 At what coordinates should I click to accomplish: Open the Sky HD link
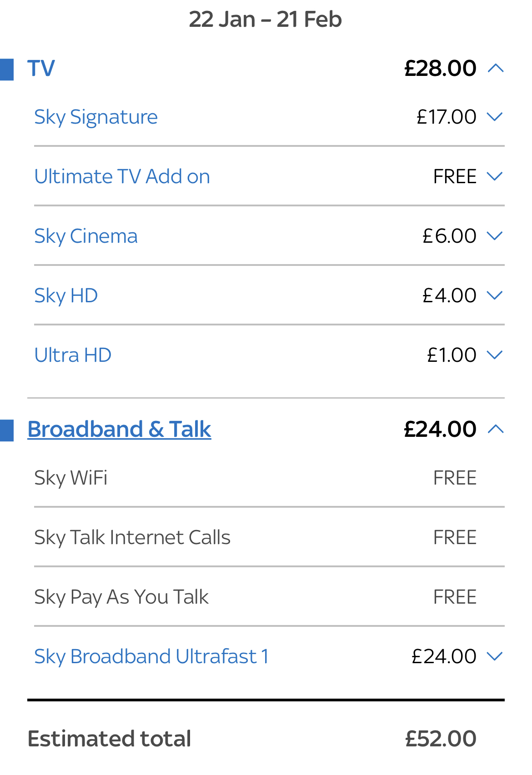coord(66,296)
